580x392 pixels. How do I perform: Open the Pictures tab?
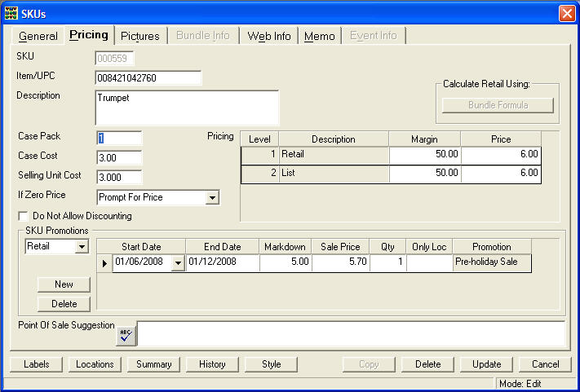pos(139,36)
